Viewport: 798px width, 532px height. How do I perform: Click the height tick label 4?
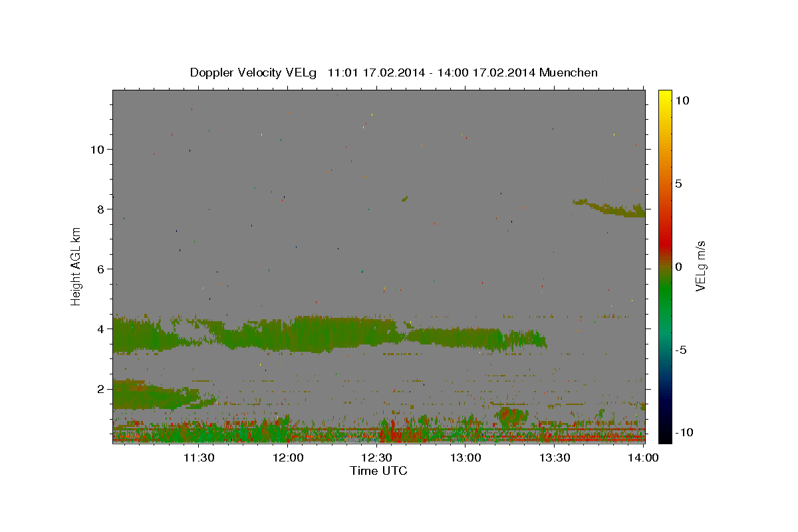101,329
